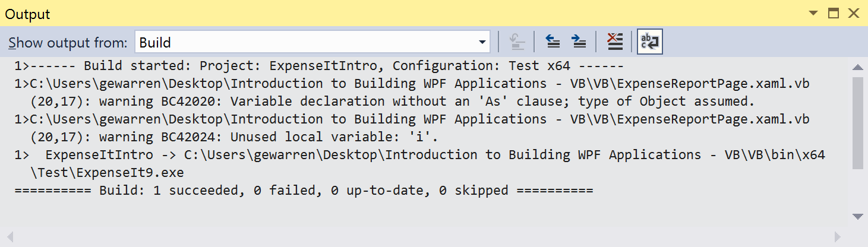Image resolution: width=868 pixels, height=247 pixels.
Task: Click the Find Message in Code icon
Action: click(x=517, y=42)
